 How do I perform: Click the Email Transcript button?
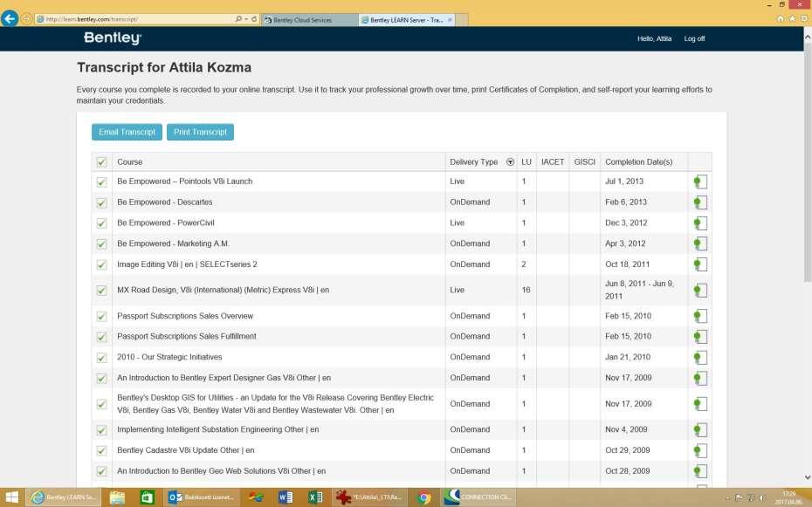[127, 132]
